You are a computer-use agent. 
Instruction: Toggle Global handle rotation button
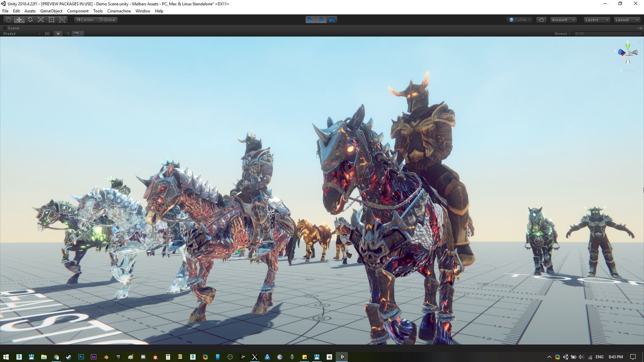107,20
